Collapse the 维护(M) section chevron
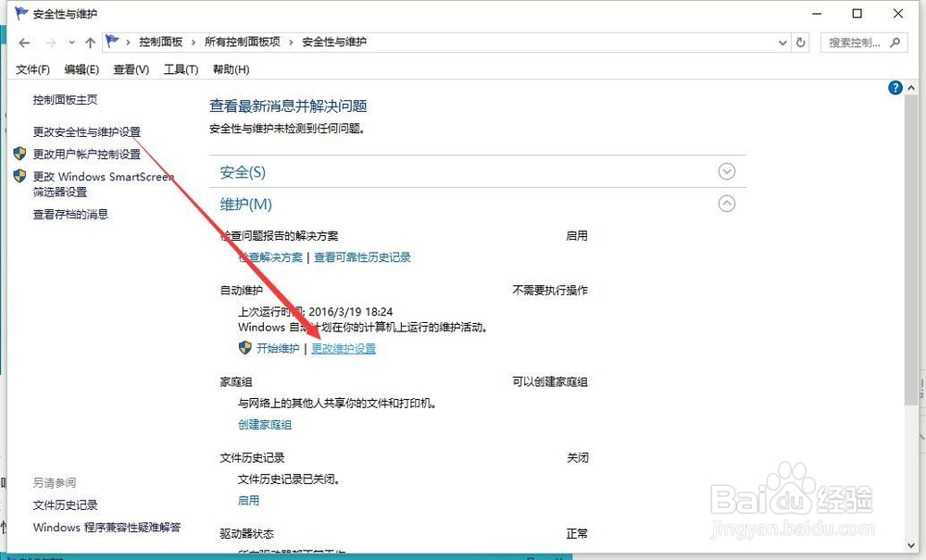 click(x=727, y=203)
